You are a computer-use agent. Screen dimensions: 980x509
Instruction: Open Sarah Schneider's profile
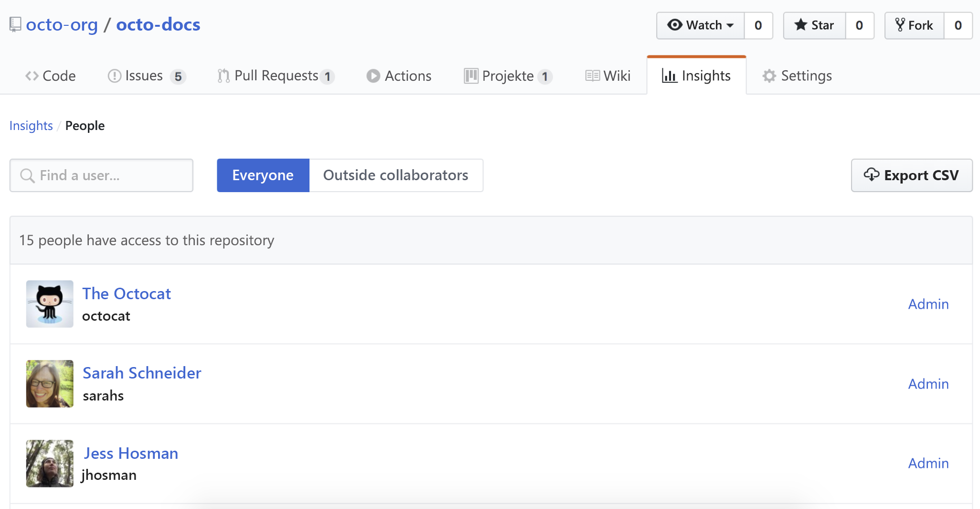pyautogui.click(x=142, y=373)
